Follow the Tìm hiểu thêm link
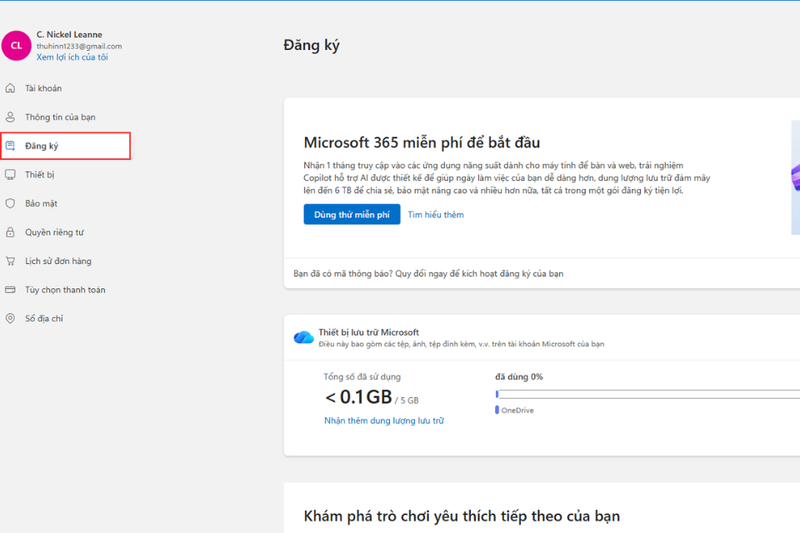The height and width of the screenshot is (533, 800). [x=436, y=215]
